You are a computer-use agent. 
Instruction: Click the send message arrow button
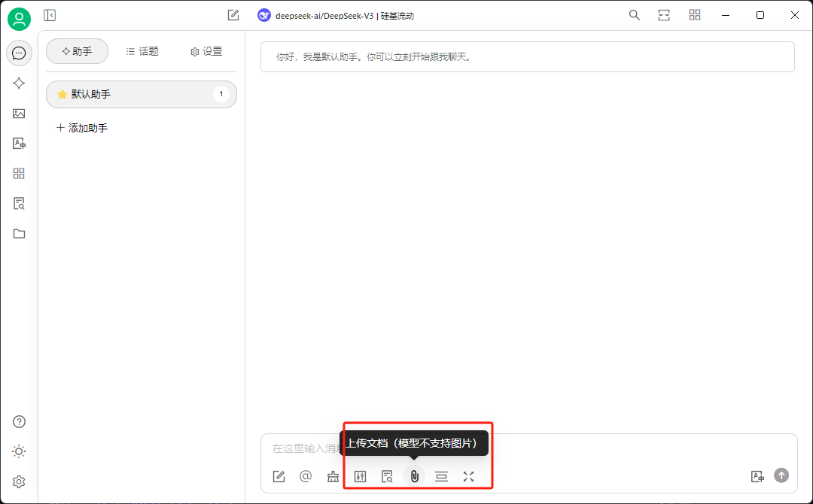781,475
